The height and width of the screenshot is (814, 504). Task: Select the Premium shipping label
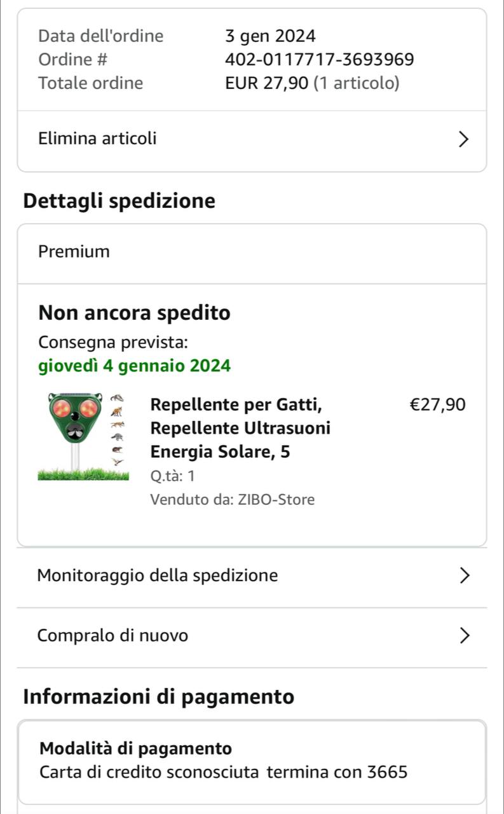pyautogui.click(x=74, y=252)
